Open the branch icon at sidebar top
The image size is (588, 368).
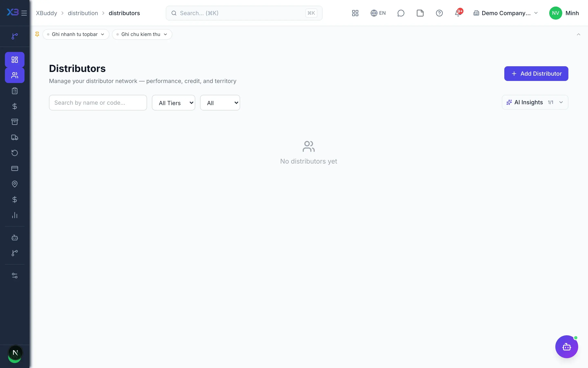pos(14,36)
